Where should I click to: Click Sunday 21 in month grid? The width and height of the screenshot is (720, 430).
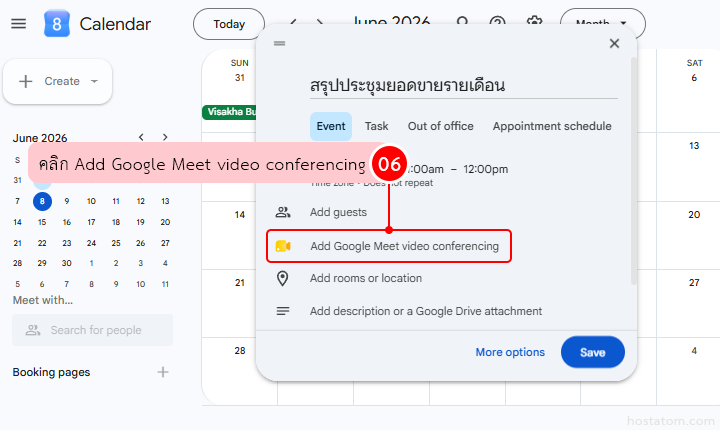click(x=240, y=283)
